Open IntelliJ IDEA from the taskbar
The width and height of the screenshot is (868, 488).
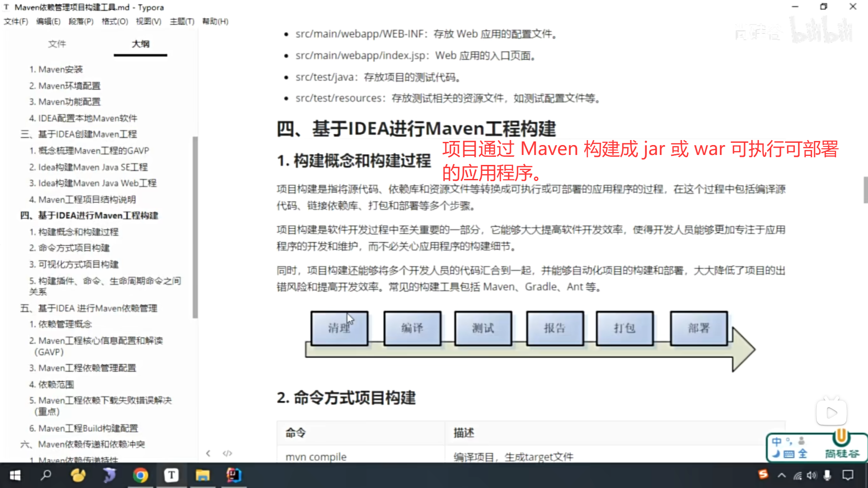click(x=234, y=475)
